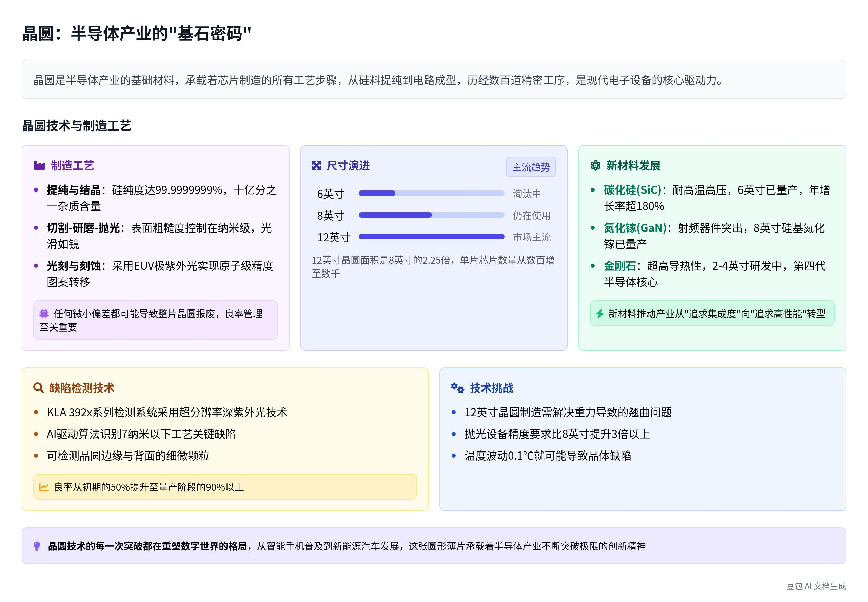Click the 主流趋势 badge
Viewport: 868px width, 602px height.
[x=530, y=167]
